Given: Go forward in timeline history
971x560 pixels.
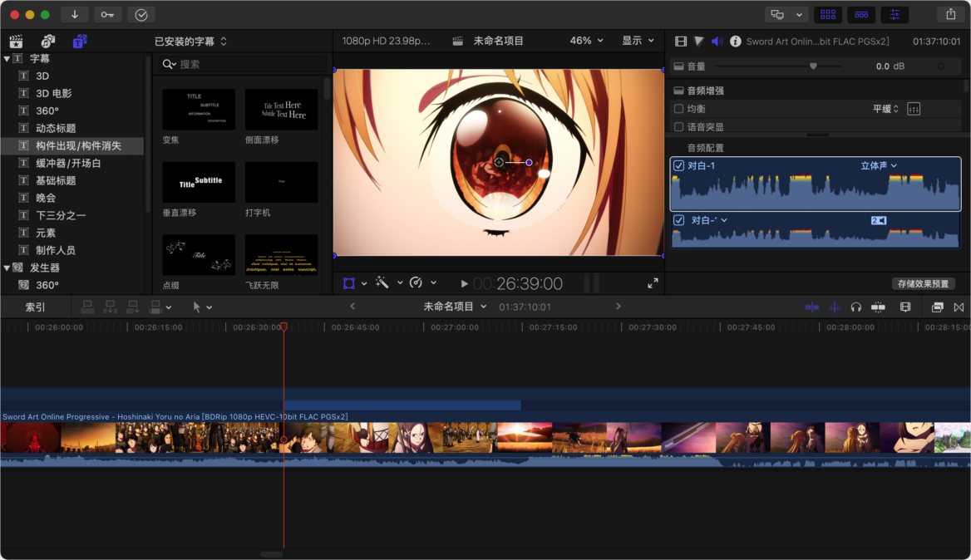Looking at the screenshot, I should pos(618,307).
